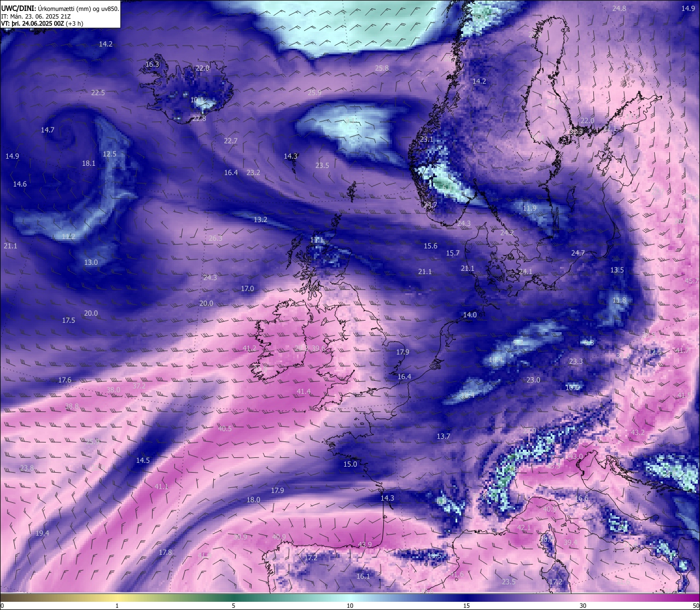Click the map value '15.6'
This screenshot has height=610, width=700.
[430, 246]
